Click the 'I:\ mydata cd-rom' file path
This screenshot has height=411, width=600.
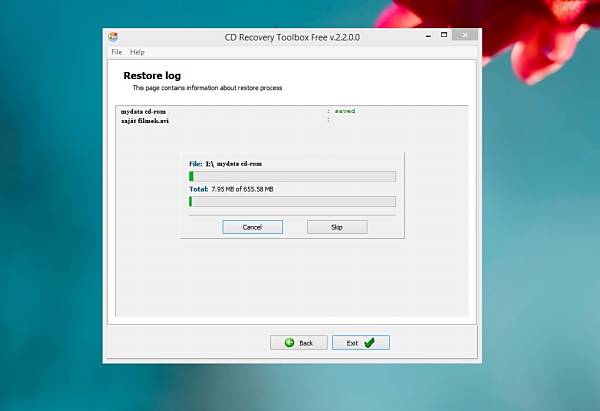(233, 164)
